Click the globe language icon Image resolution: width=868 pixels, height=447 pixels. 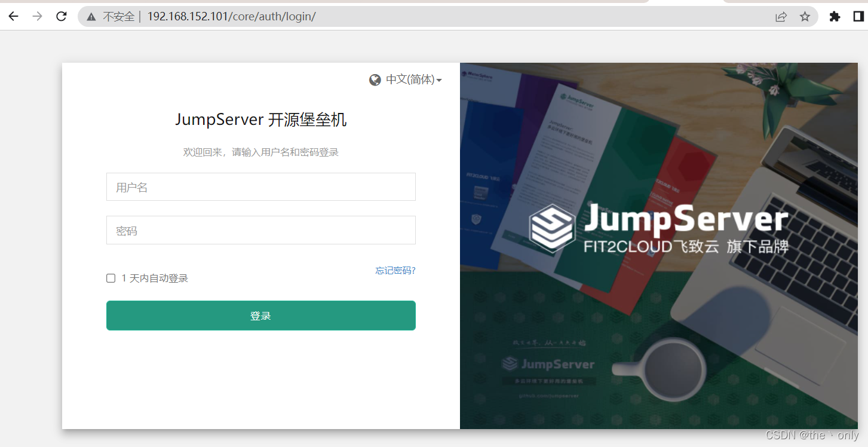tap(375, 80)
